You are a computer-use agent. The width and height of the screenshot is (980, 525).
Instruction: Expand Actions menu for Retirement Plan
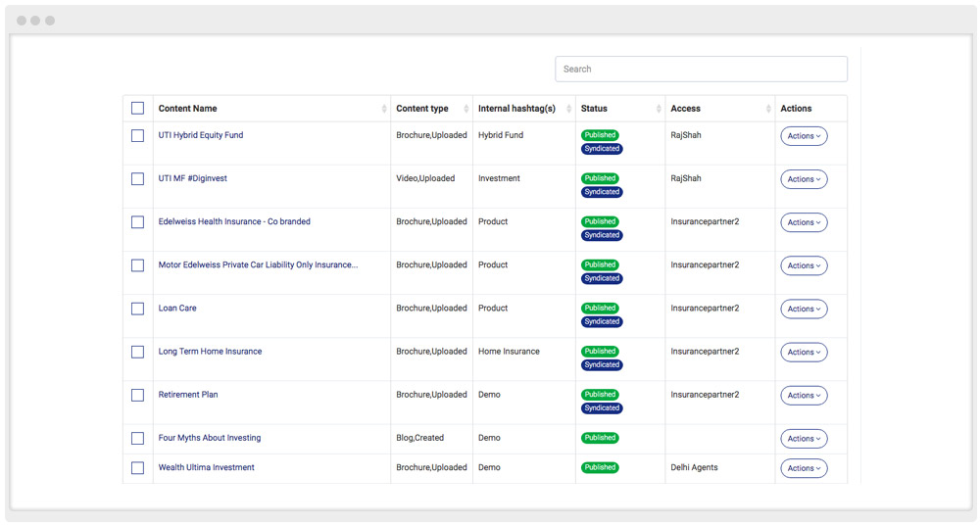click(x=804, y=395)
